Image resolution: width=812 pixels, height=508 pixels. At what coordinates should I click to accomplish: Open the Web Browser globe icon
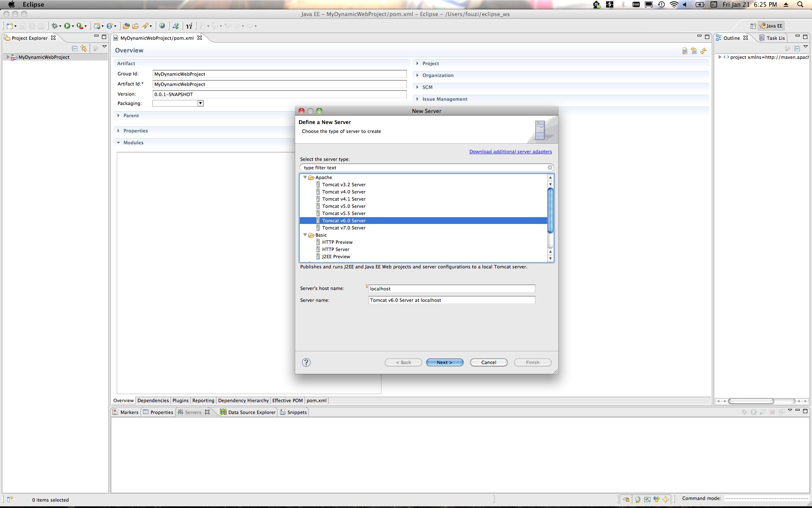162,26
